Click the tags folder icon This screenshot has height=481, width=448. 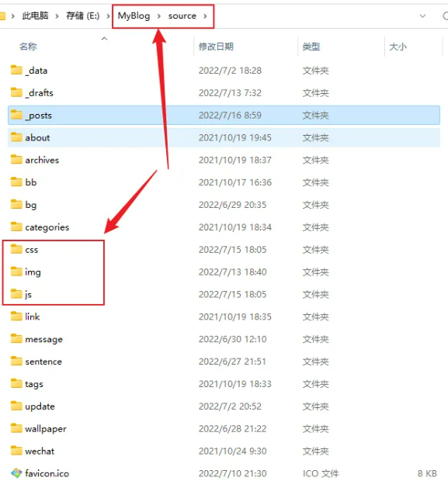pyautogui.click(x=16, y=384)
